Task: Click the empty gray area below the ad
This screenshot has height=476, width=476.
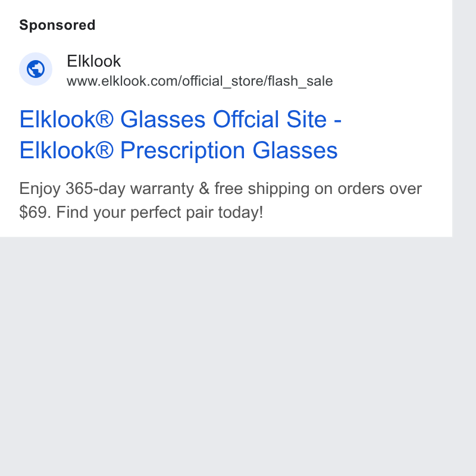Action: click(226, 355)
